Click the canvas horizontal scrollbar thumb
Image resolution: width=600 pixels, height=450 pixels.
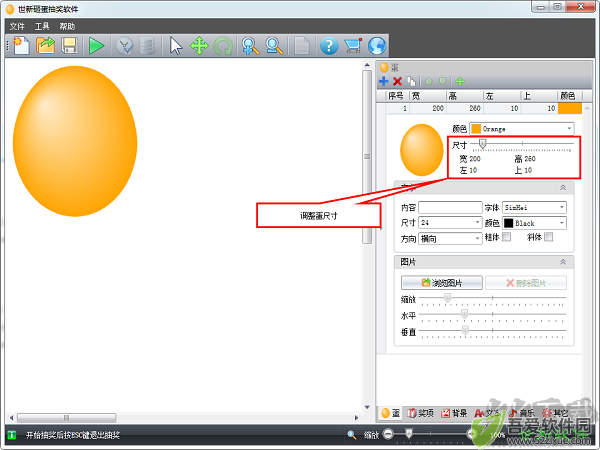(66, 417)
